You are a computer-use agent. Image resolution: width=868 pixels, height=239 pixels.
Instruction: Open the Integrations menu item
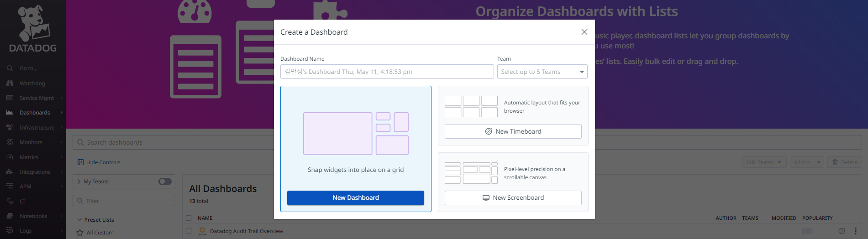click(35, 172)
